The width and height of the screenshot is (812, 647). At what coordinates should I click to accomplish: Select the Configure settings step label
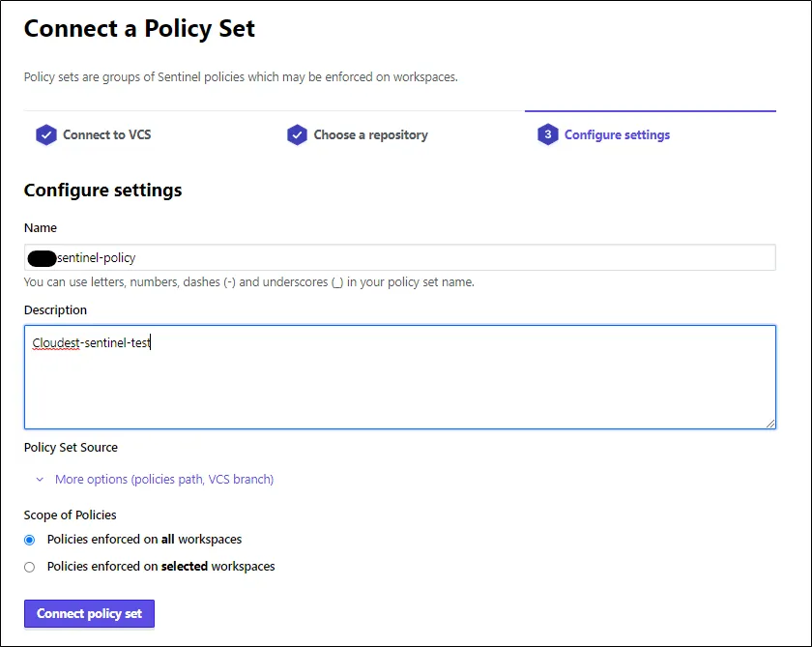(617, 135)
